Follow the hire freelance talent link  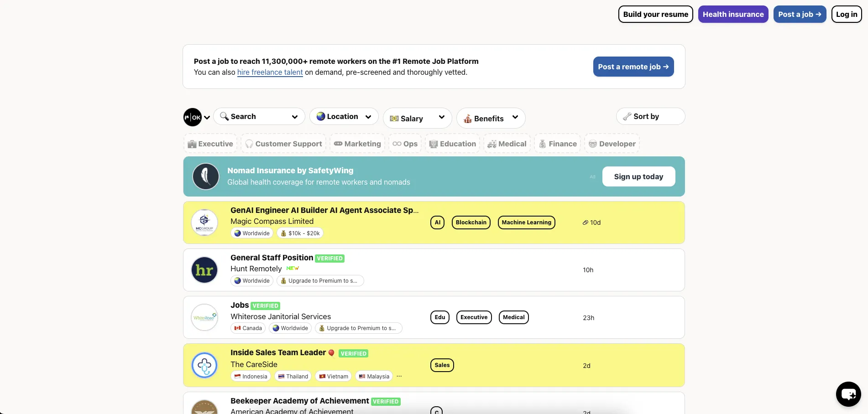coord(270,72)
